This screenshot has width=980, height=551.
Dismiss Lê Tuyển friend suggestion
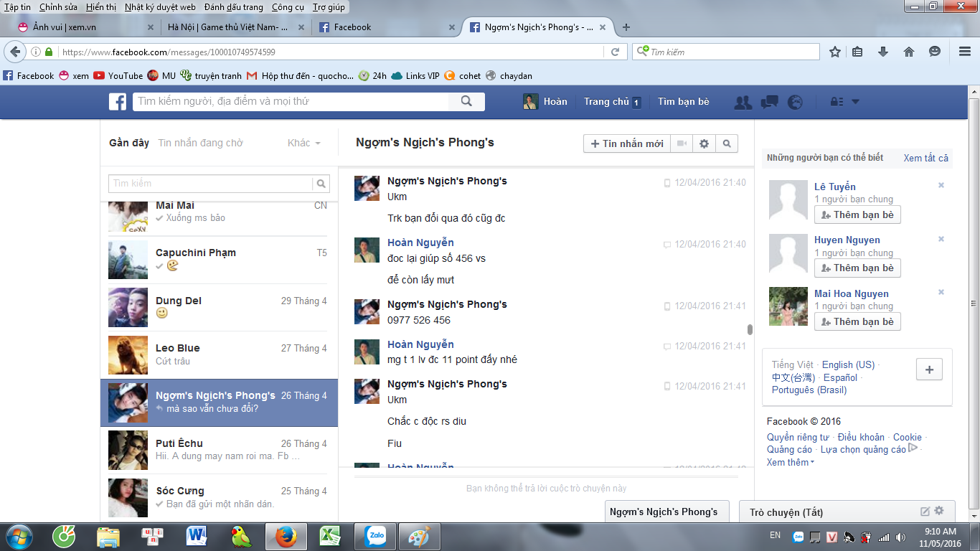(941, 185)
